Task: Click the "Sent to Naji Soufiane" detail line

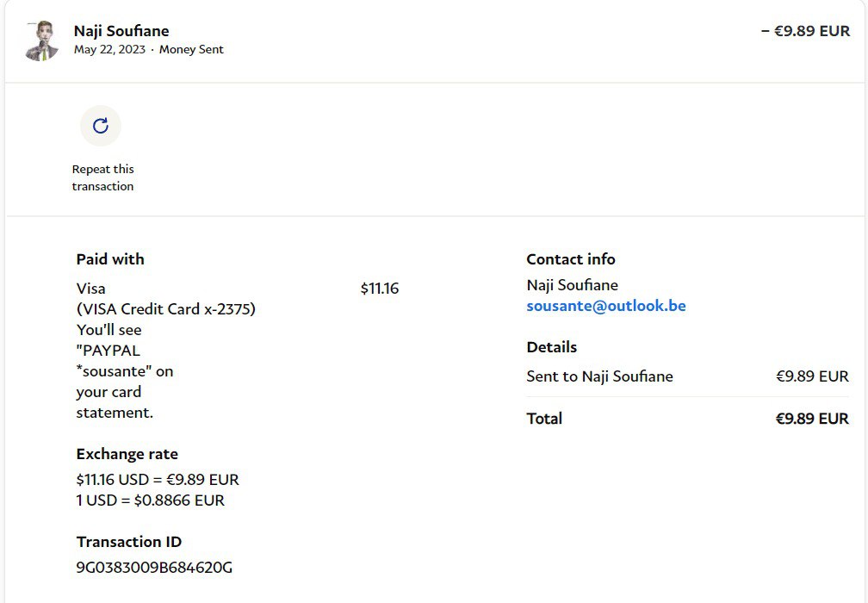Action: click(599, 376)
